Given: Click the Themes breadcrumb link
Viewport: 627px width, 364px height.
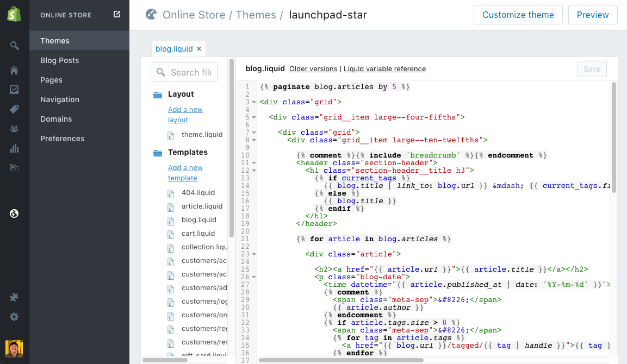Looking at the screenshot, I should (x=256, y=15).
